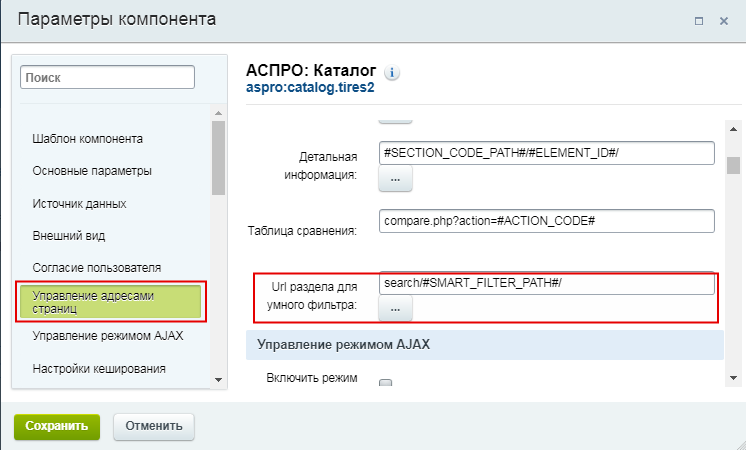Click the info icon next to АСПРО: Каталог
The width and height of the screenshot is (746, 450).
tap(392, 73)
